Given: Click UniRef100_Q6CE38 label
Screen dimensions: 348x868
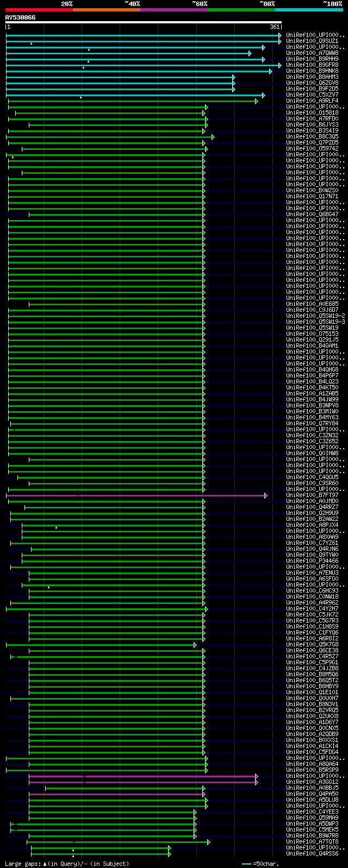Looking at the screenshot, I should (312, 650).
